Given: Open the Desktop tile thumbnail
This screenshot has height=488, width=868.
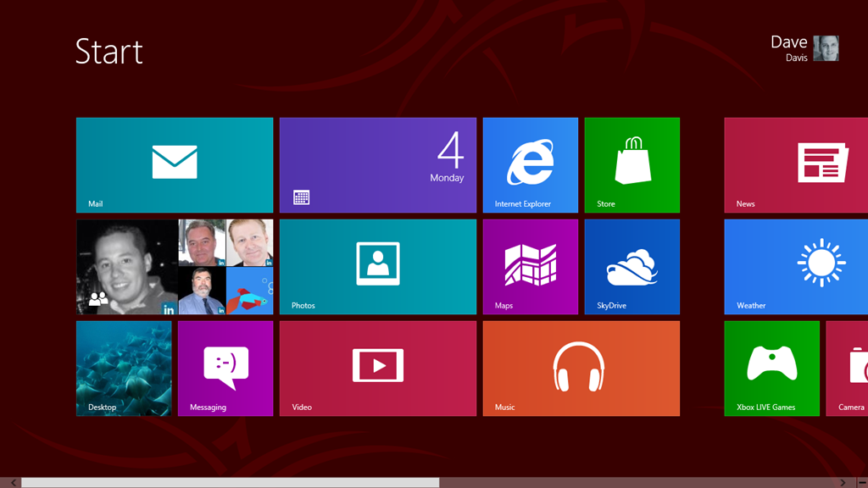Looking at the screenshot, I should click(x=124, y=369).
